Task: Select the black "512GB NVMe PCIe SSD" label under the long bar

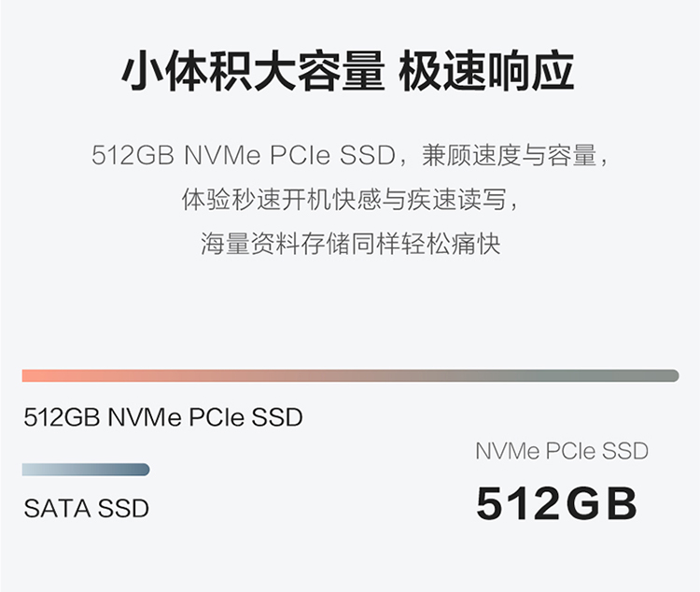Action: click(x=163, y=416)
